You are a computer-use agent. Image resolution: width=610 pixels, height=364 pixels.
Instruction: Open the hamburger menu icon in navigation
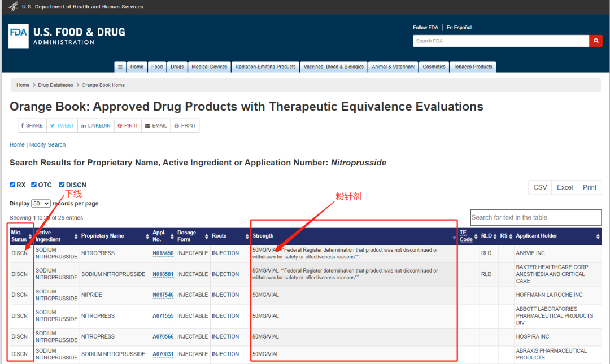coord(120,67)
